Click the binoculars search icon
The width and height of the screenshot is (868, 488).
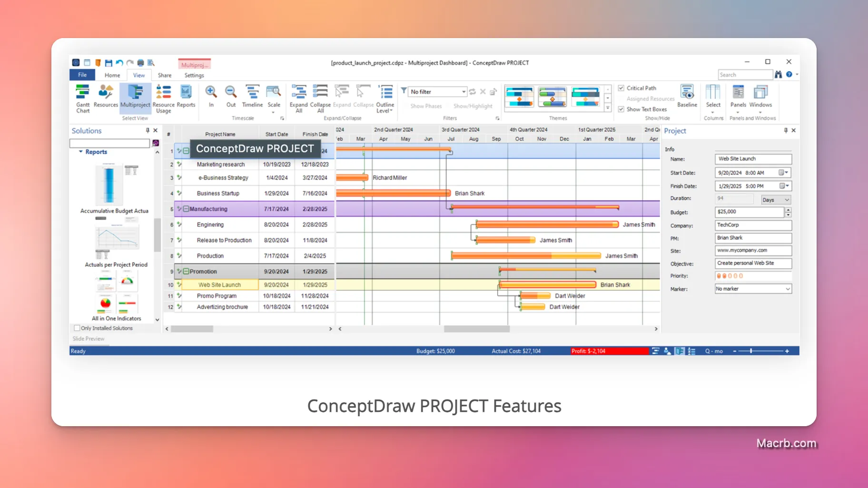pyautogui.click(x=779, y=75)
